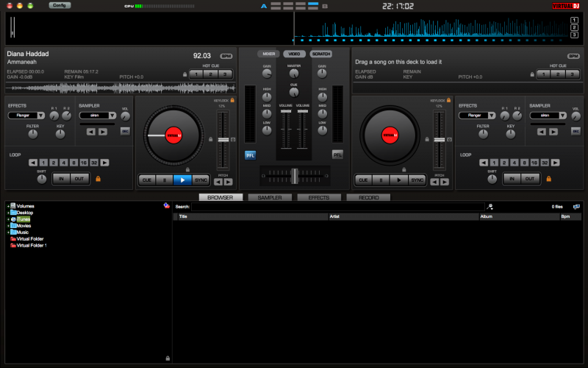The image size is (588, 368).
Task: Toggle loop lock icon on left deck
Action: coord(98,179)
